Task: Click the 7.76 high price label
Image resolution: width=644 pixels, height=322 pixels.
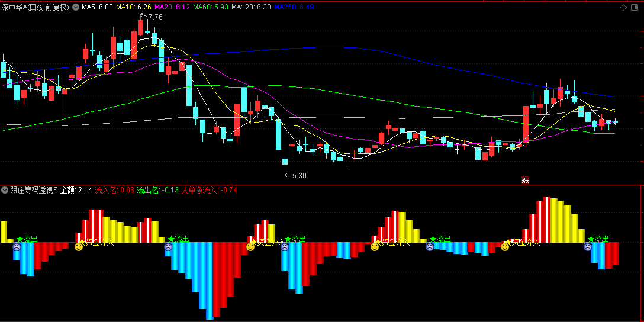Action: [155, 17]
